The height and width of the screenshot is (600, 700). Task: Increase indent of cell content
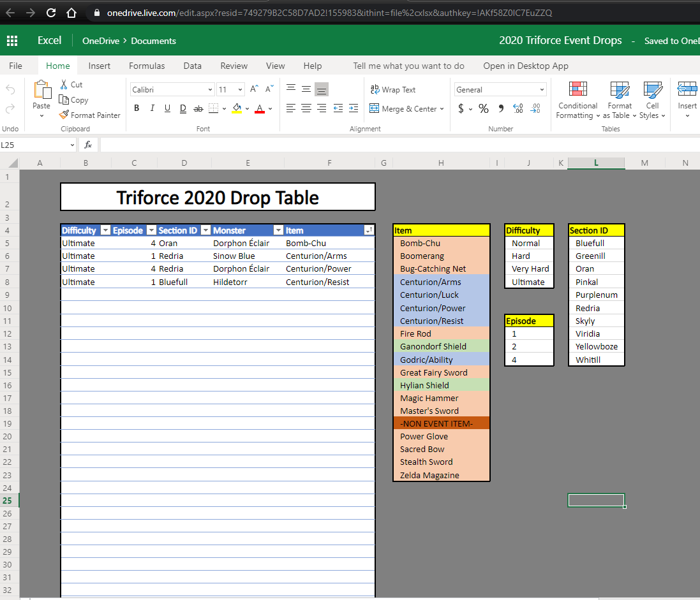coord(354,108)
